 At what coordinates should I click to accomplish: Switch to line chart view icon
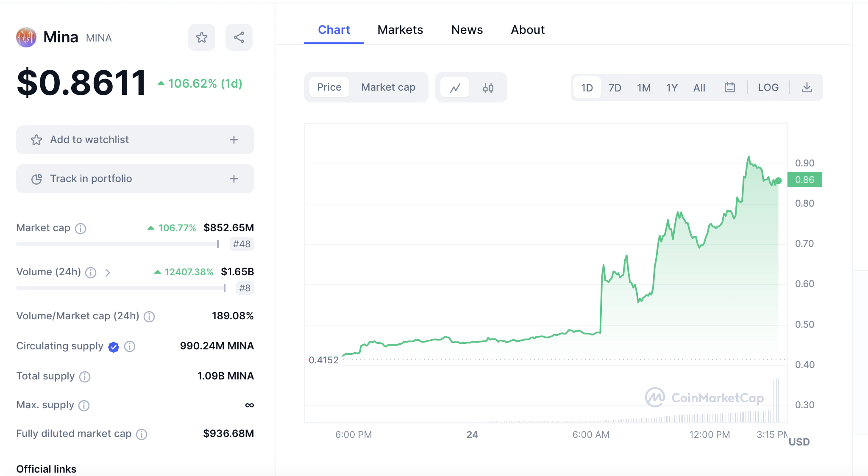tap(455, 88)
